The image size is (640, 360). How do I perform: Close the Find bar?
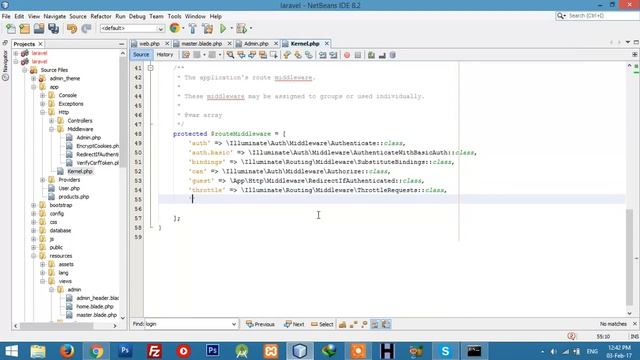(635, 324)
